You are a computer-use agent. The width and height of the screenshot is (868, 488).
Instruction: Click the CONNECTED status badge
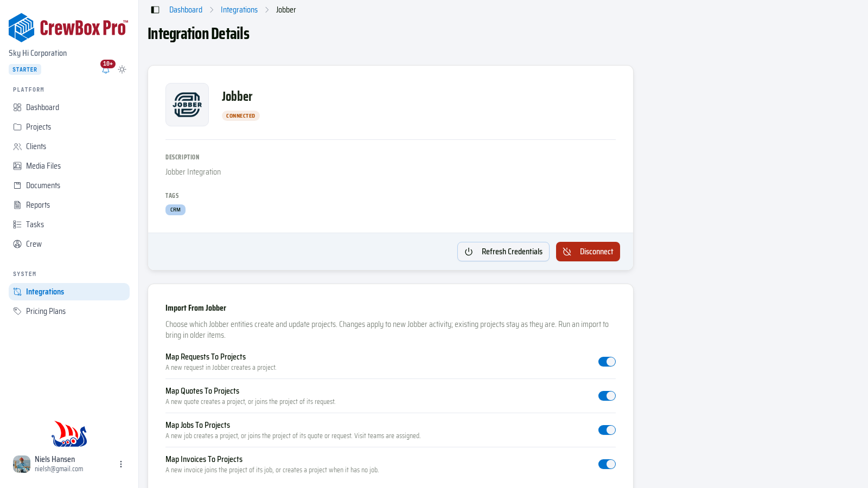(240, 116)
